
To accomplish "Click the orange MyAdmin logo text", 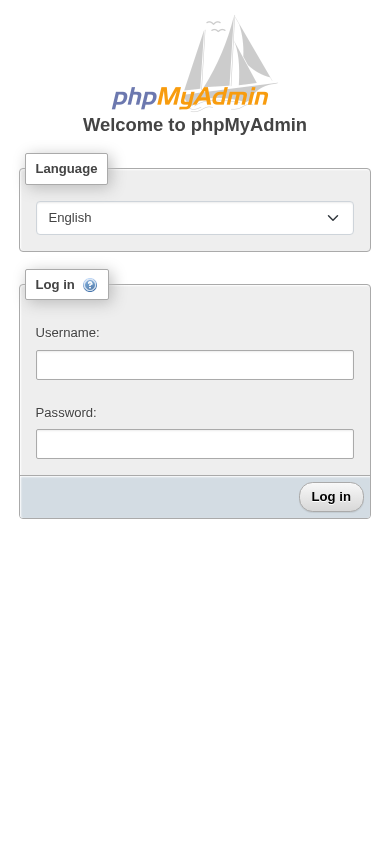I will point(213,97).
